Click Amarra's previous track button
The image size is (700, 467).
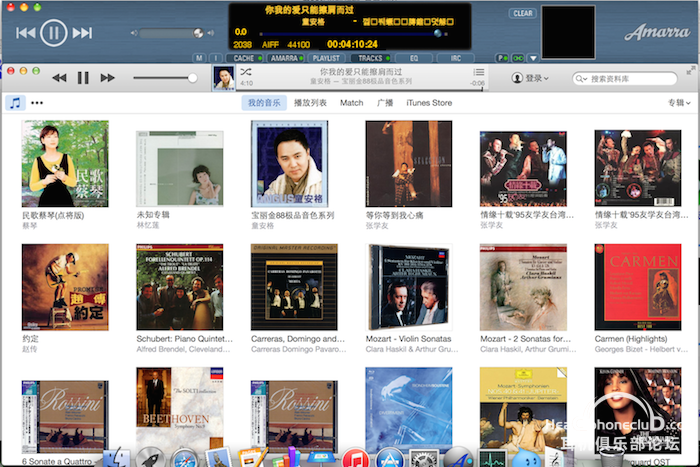25,33
